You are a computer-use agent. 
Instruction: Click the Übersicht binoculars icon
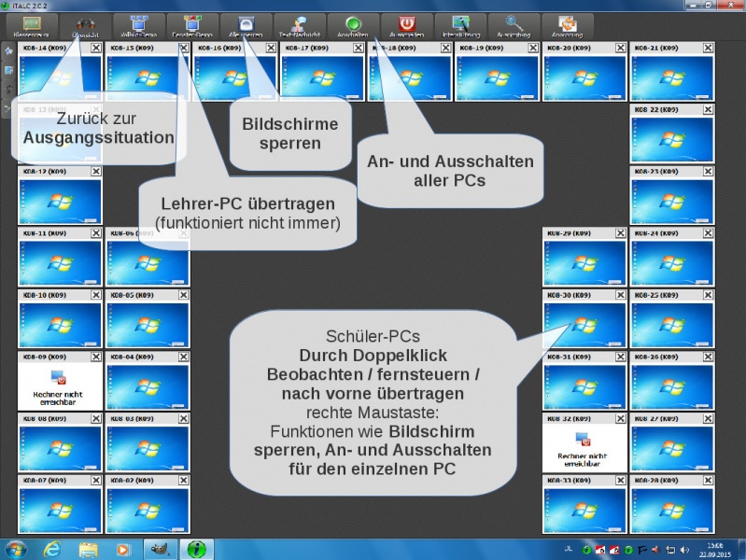(x=86, y=23)
